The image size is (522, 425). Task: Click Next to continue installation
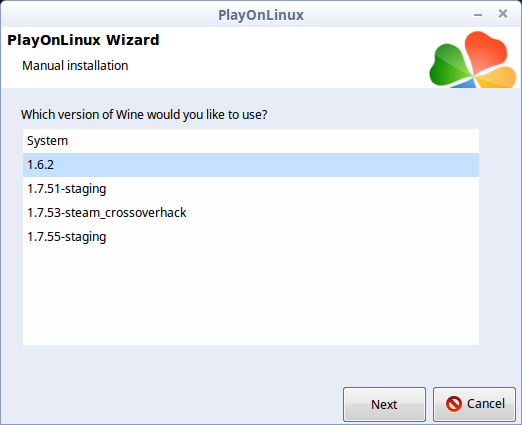(384, 404)
